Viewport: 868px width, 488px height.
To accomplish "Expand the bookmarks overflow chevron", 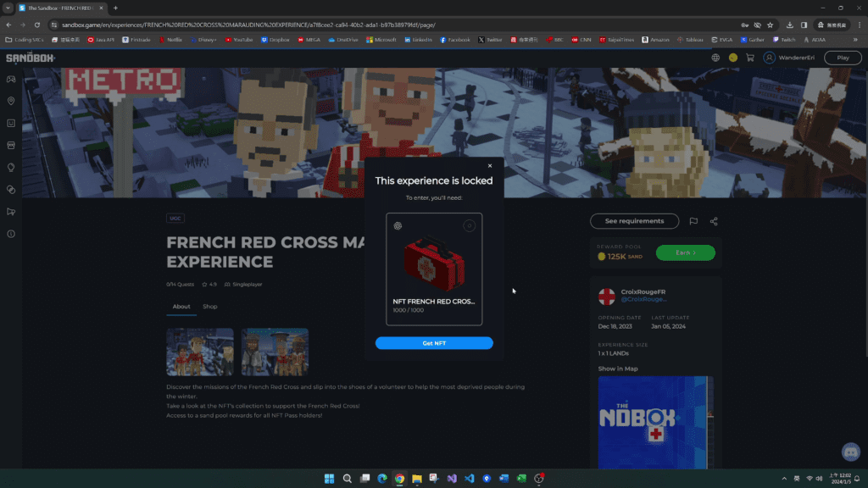I will [x=855, y=40].
